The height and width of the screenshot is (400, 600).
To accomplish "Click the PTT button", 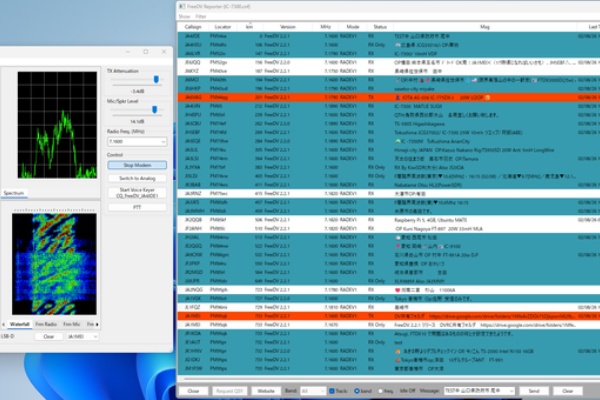I will (137, 207).
